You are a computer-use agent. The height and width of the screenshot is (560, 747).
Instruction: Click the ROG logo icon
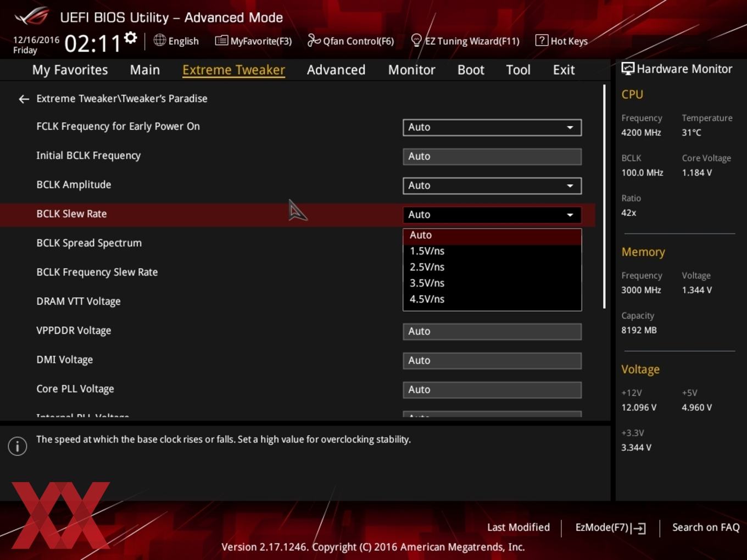tap(32, 16)
